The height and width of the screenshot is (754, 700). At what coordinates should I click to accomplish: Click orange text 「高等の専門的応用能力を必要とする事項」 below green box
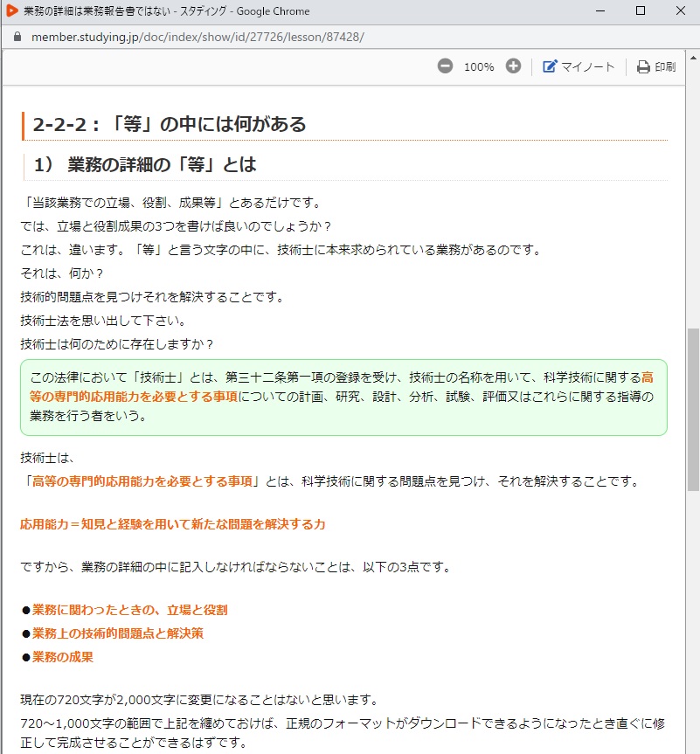click(142, 481)
